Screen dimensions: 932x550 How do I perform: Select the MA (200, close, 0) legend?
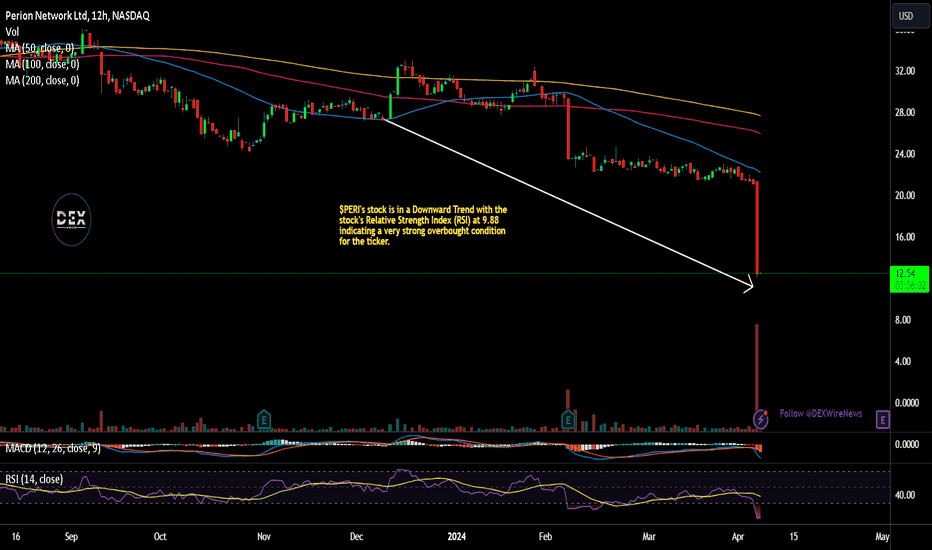coord(42,80)
